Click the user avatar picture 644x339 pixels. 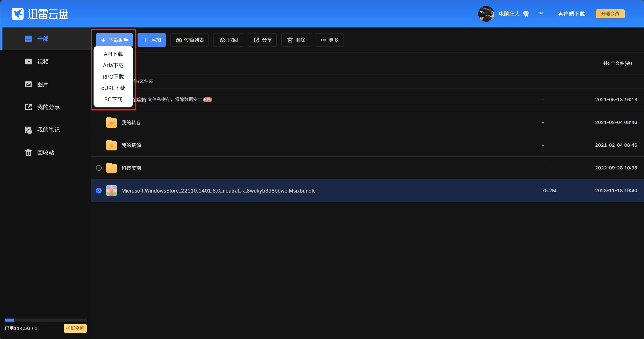[486, 14]
